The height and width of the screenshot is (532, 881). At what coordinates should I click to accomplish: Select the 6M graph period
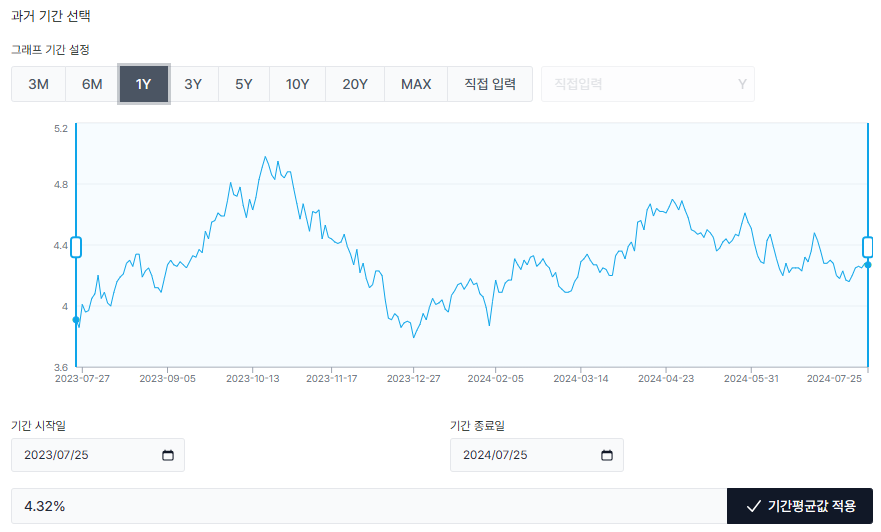[92, 84]
